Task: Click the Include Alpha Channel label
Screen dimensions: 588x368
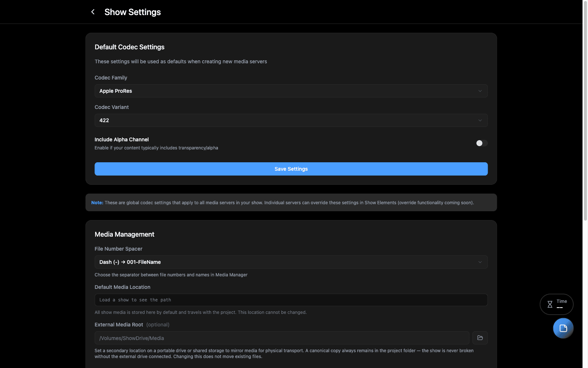Action: 122,139
